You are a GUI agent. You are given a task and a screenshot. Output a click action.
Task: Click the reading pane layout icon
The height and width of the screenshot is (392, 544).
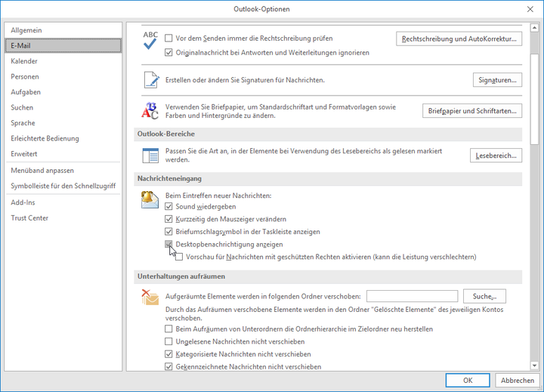[150, 156]
